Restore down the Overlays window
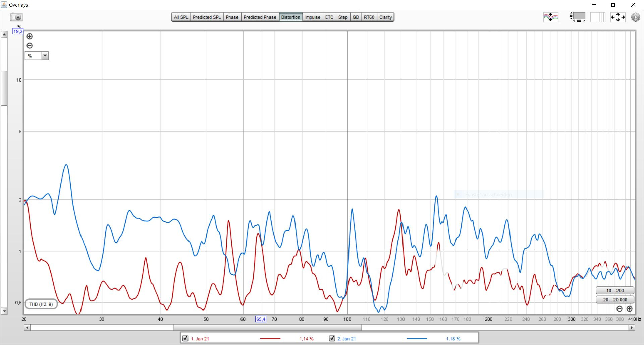The height and width of the screenshot is (345, 644). pyautogui.click(x=613, y=5)
